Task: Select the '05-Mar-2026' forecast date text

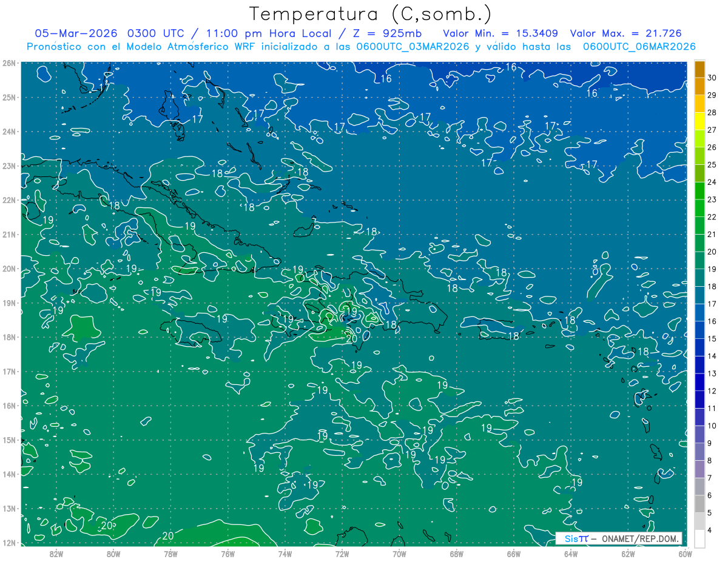Action: coord(75,33)
